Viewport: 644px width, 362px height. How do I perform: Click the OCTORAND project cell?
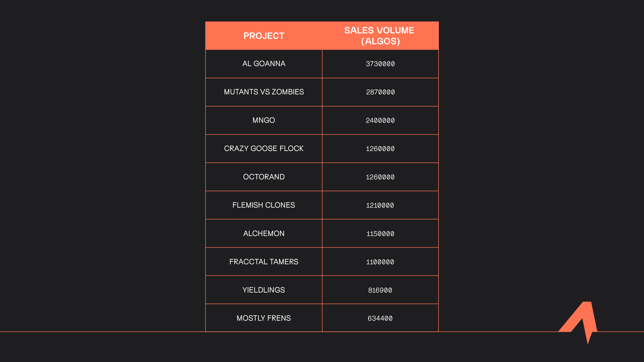click(264, 177)
